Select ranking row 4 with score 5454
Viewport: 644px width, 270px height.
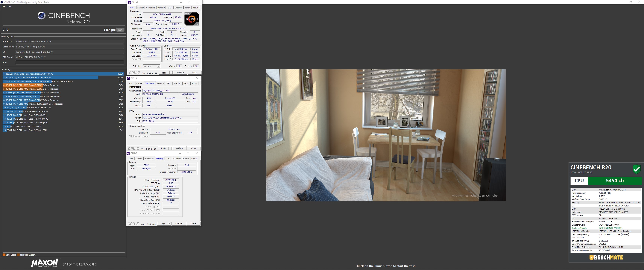coord(63,85)
